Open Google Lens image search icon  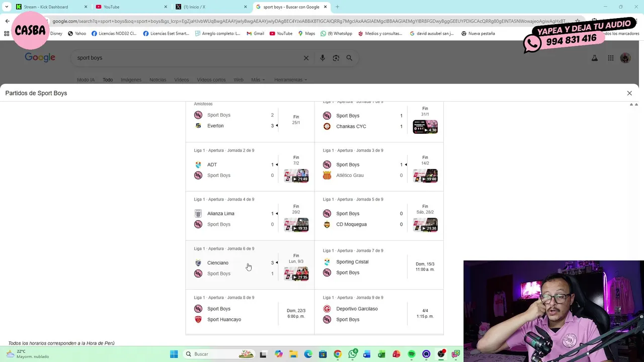[x=336, y=58]
